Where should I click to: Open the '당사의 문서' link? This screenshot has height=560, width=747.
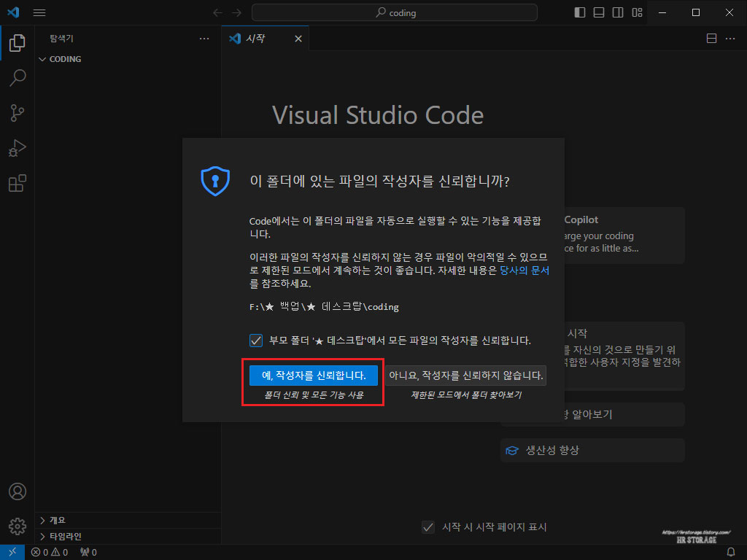click(x=524, y=271)
